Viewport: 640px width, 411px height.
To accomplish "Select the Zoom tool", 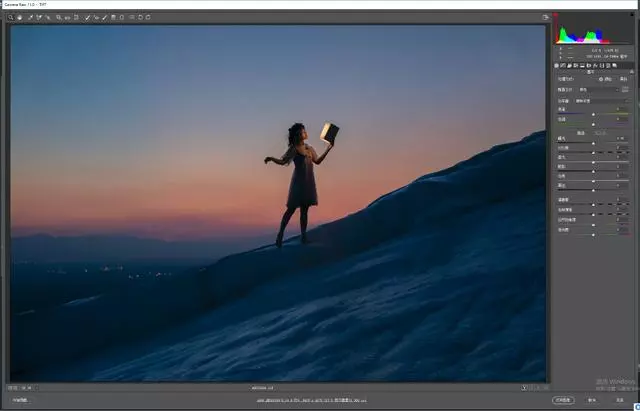I will [x=11, y=18].
